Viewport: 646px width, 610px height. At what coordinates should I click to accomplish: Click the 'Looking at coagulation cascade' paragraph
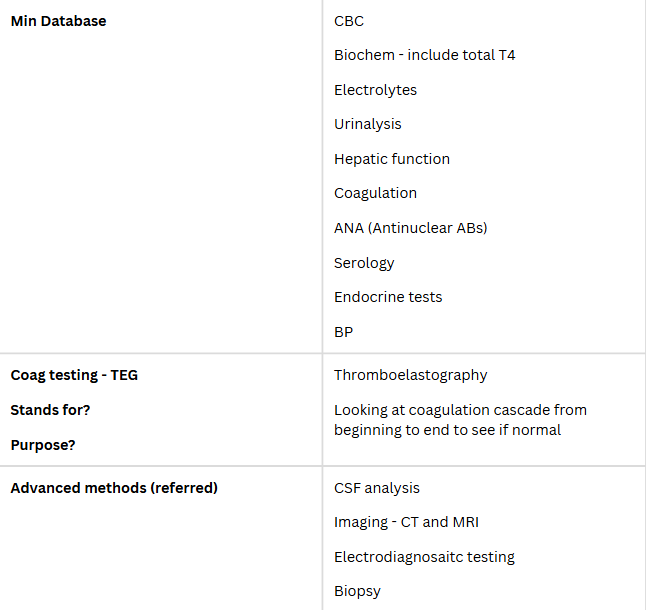[460, 420]
